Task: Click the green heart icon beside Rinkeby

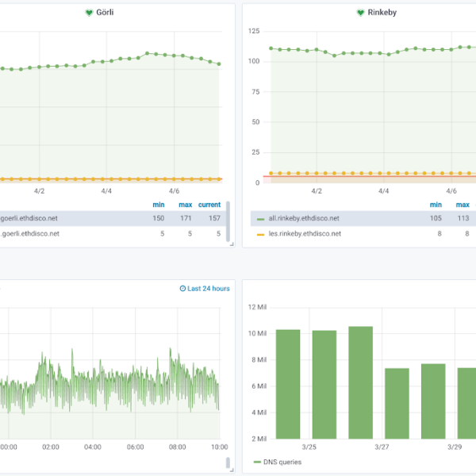Action: click(x=360, y=13)
